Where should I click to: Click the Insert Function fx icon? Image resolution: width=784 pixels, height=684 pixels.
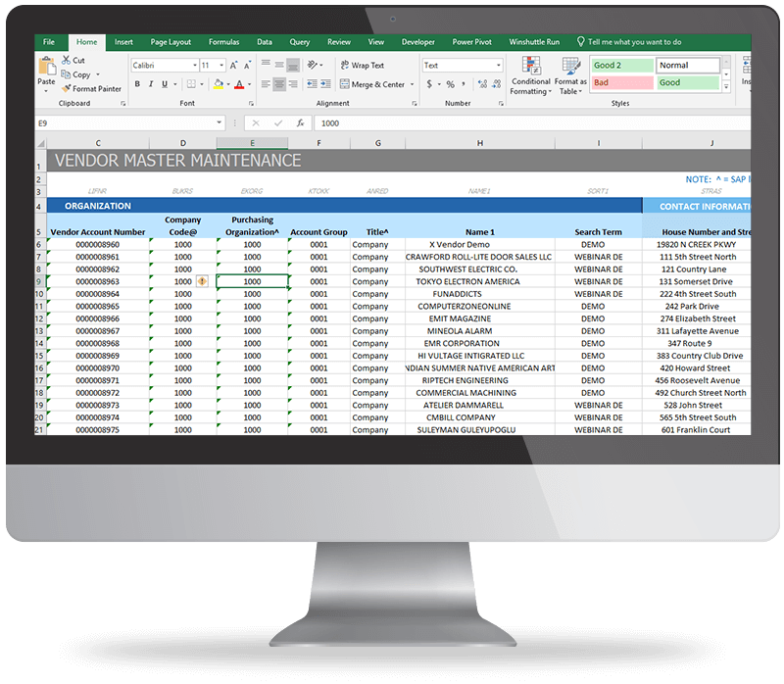pyautogui.click(x=301, y=123)
